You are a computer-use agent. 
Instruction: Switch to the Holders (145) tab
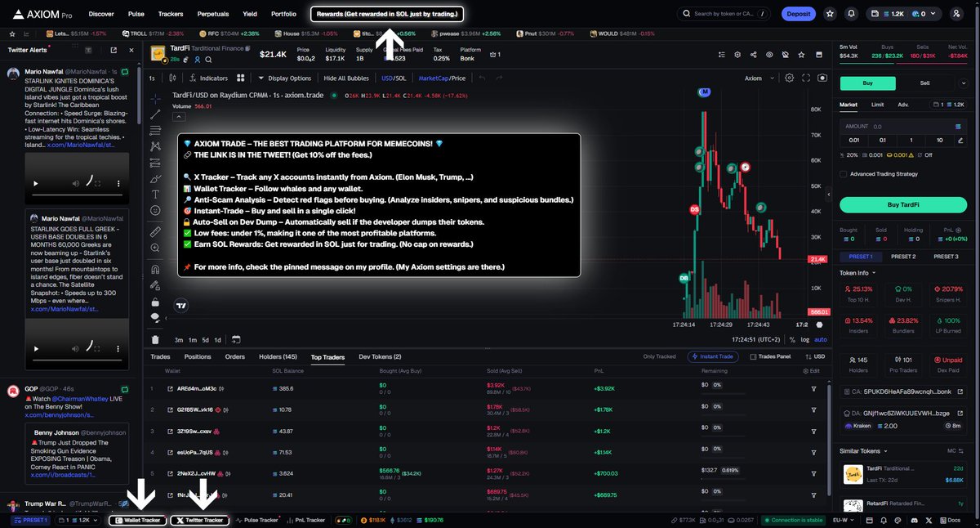[278, 356]
